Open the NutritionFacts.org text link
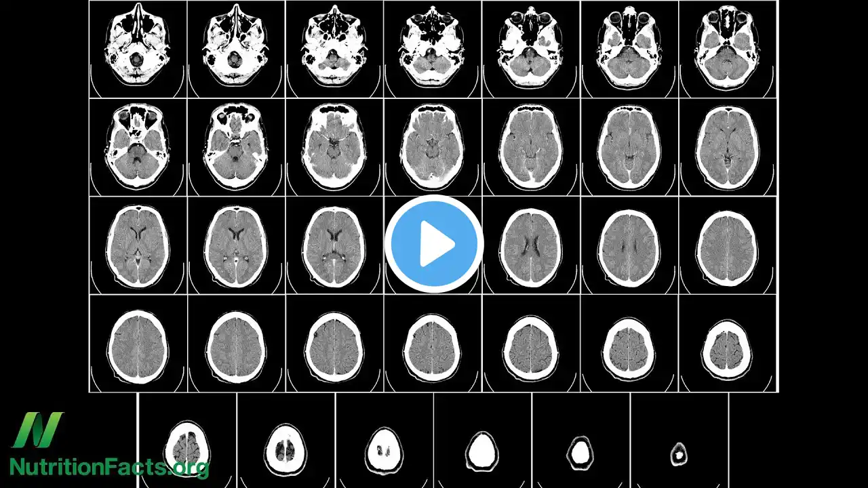This screenshot has width=868, height=488. coord(108,467)
